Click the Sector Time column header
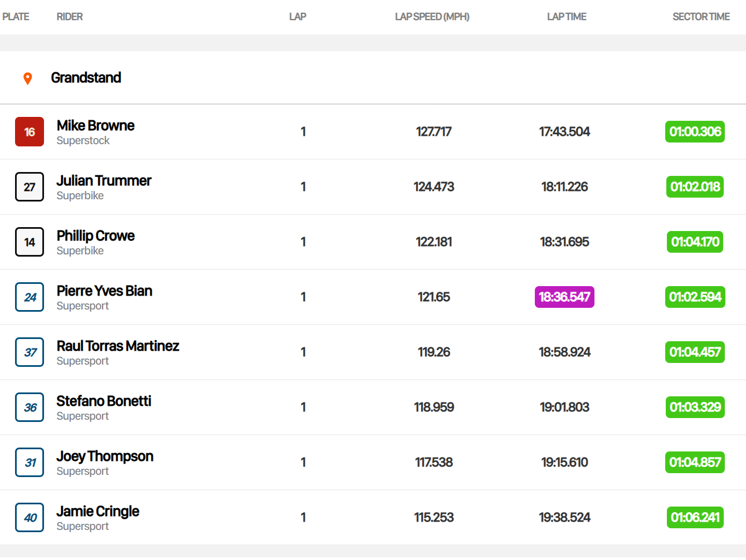746x560 pixels. (x=700, y=17)
